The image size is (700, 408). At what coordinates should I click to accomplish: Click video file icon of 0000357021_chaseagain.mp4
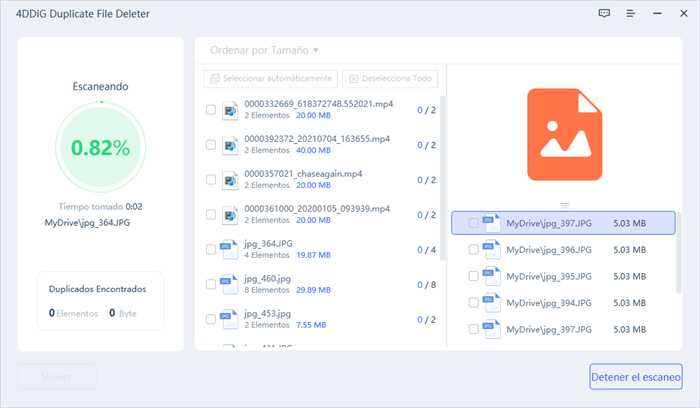tap(230, 180)
